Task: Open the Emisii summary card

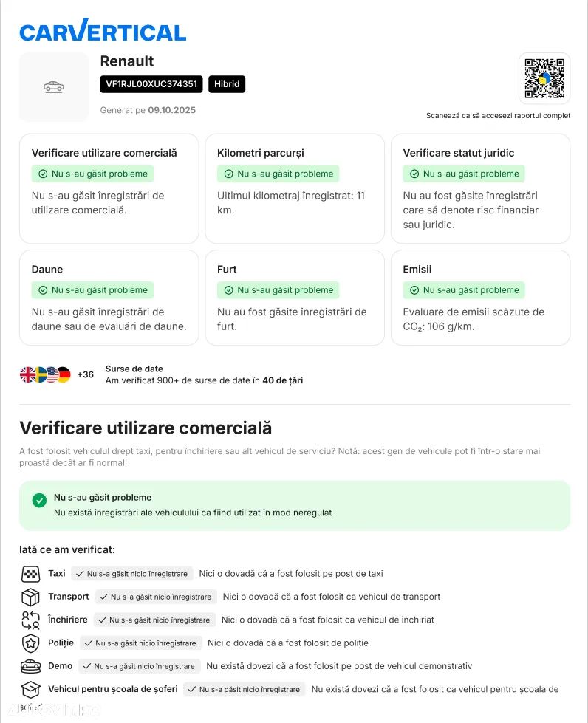Action: tap(480, 297)
